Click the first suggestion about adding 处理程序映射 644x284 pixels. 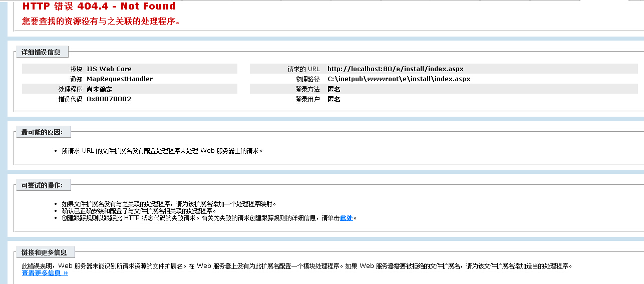coord(169,204)
